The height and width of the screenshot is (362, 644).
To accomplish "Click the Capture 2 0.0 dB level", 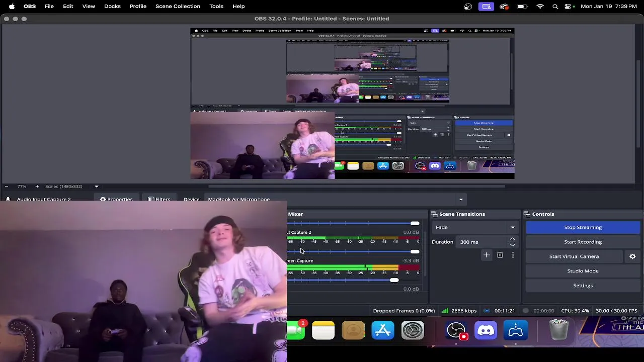I will coord(411,232).
